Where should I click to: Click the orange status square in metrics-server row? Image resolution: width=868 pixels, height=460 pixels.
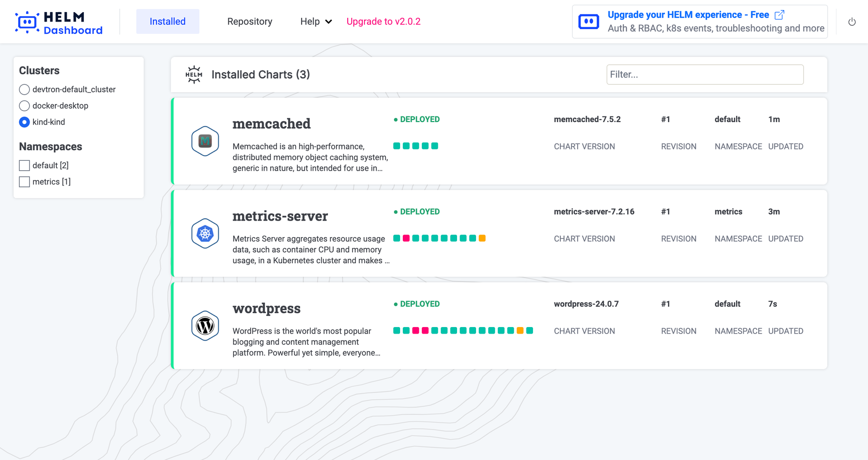[x=482, y=238]
